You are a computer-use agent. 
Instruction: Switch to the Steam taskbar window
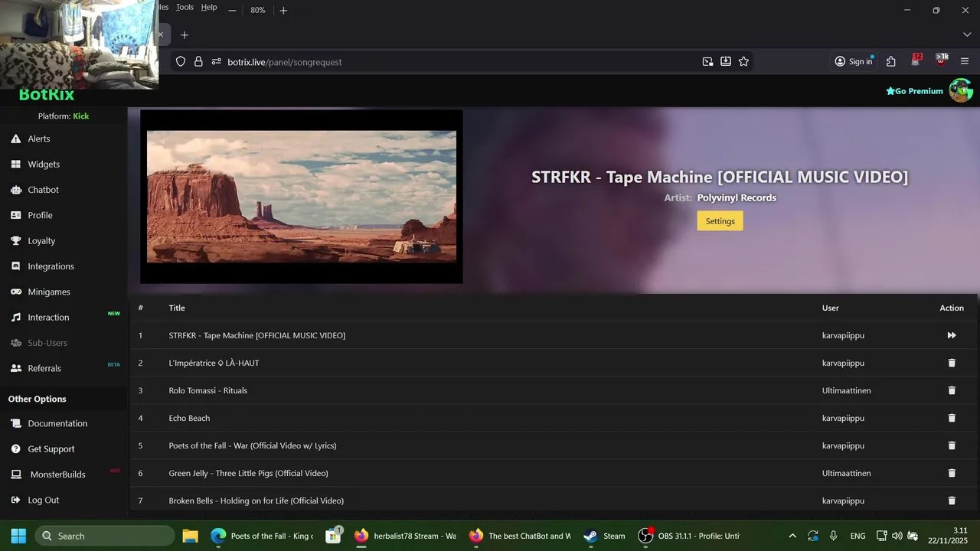(604, 536)
